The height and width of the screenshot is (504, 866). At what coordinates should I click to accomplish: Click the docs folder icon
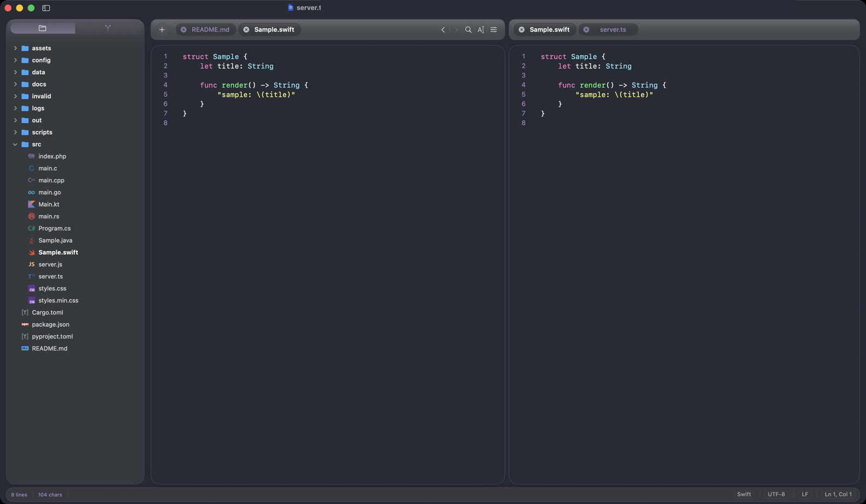point(25,84)
